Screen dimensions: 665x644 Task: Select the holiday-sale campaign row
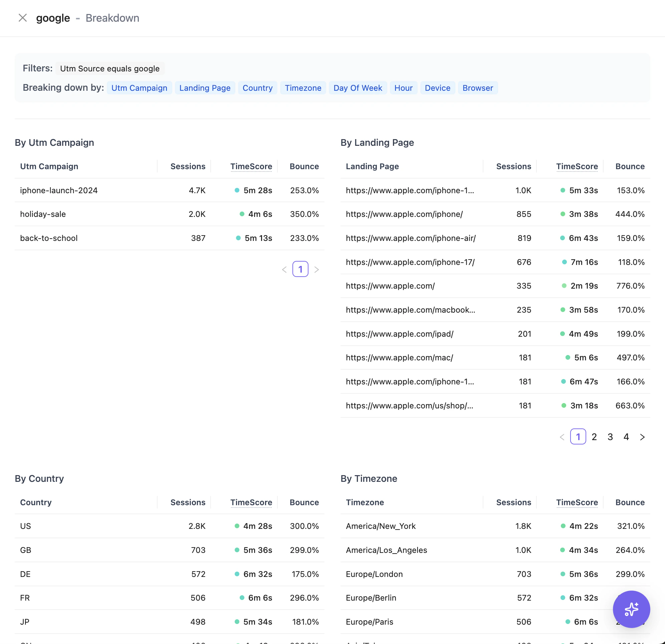click(x=169, y=214)
